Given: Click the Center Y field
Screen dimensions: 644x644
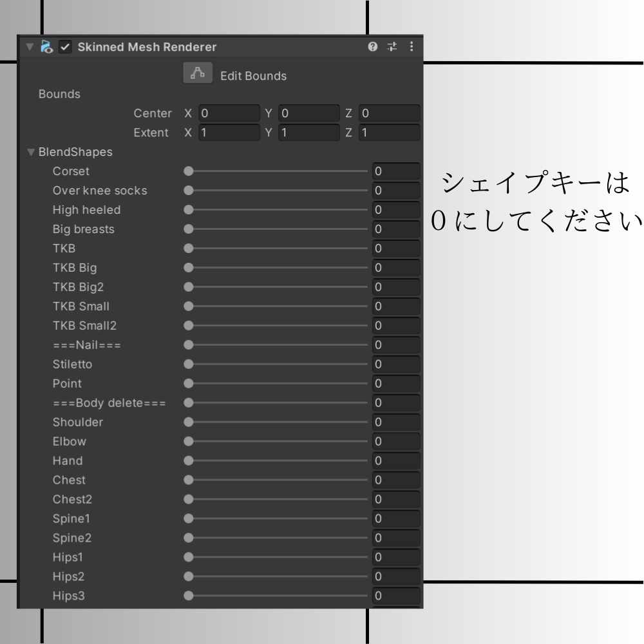Looking at the screenshot, I should coord(309,113).
